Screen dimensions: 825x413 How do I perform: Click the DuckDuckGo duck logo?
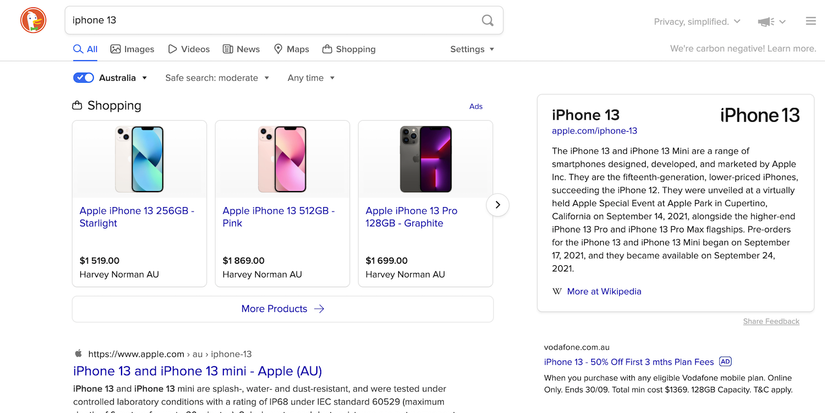click(x=33, y=21)
